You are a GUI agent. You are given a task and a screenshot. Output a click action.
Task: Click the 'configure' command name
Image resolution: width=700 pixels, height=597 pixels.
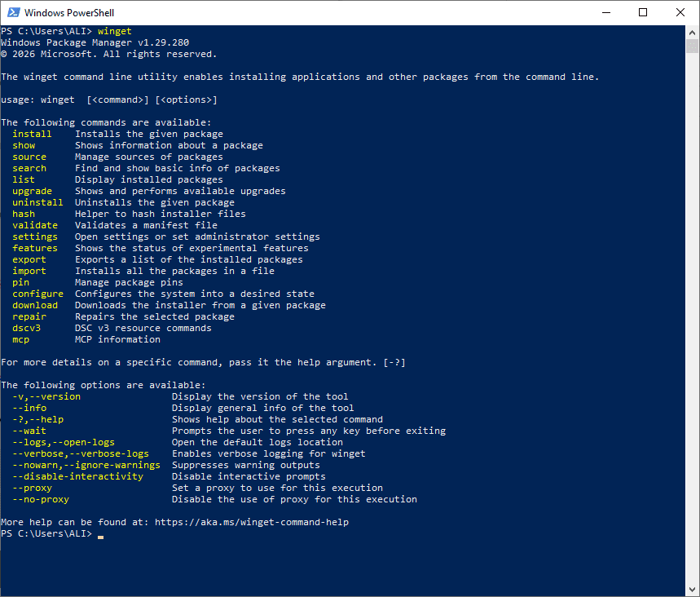(37, 294)
